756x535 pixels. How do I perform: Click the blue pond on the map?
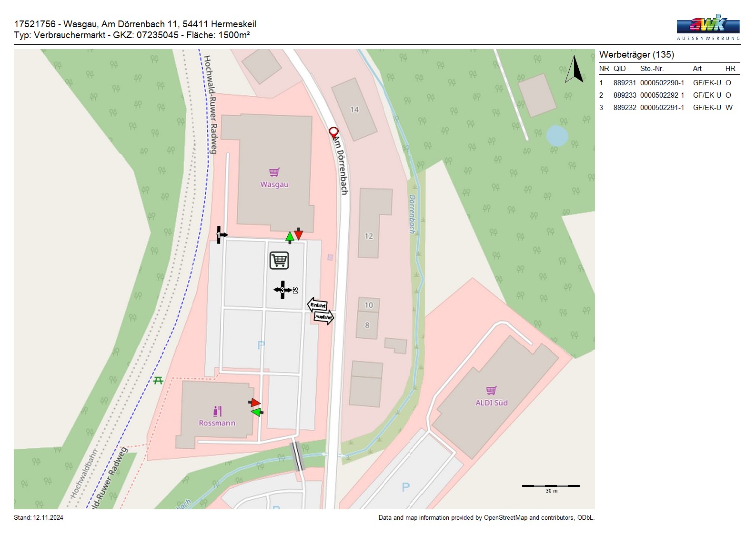pos(556,136)
